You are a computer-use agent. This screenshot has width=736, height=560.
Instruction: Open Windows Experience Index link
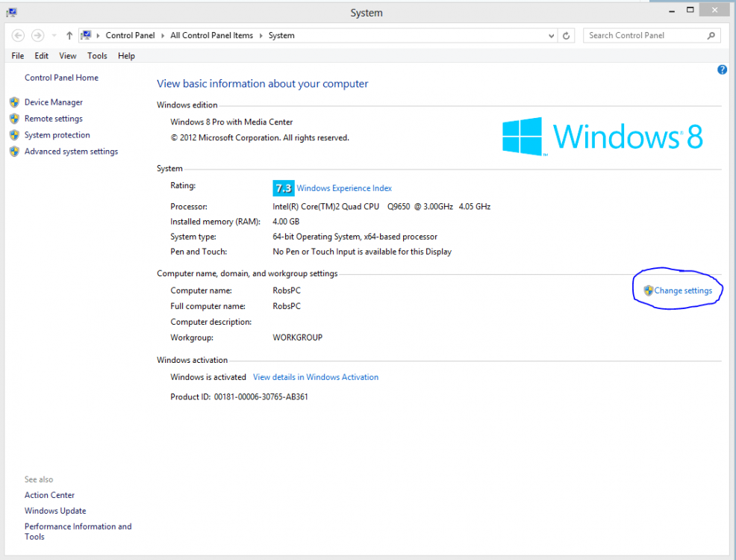(x=344, y=188)
